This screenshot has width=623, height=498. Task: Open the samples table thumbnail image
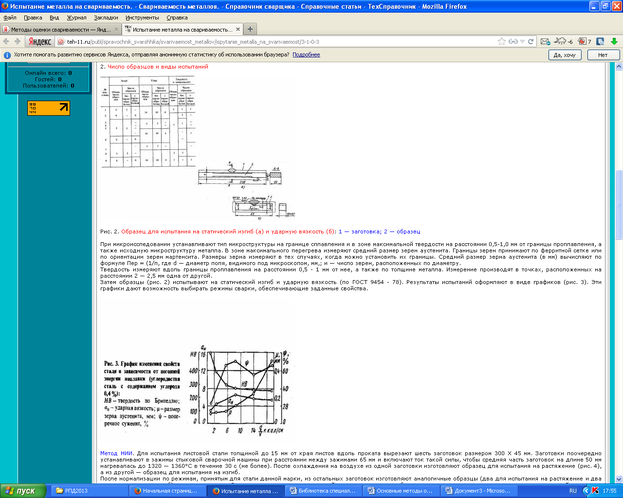click(x=148, y=122)
